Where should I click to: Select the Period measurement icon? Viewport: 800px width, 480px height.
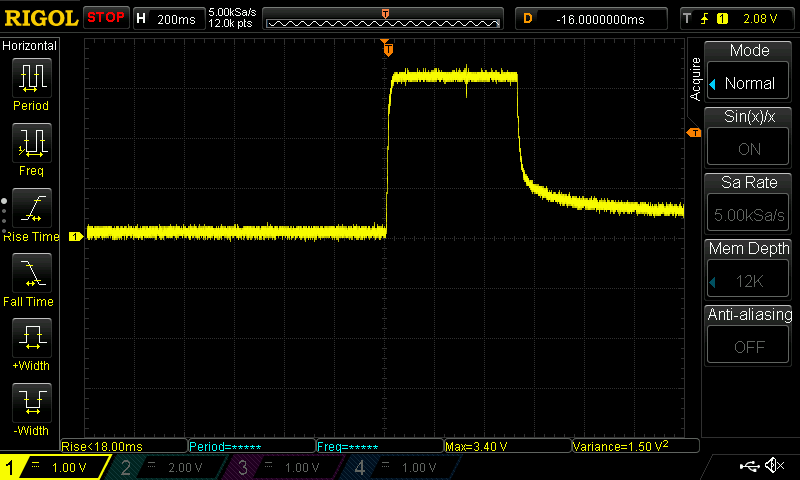[x=31, y=77]
